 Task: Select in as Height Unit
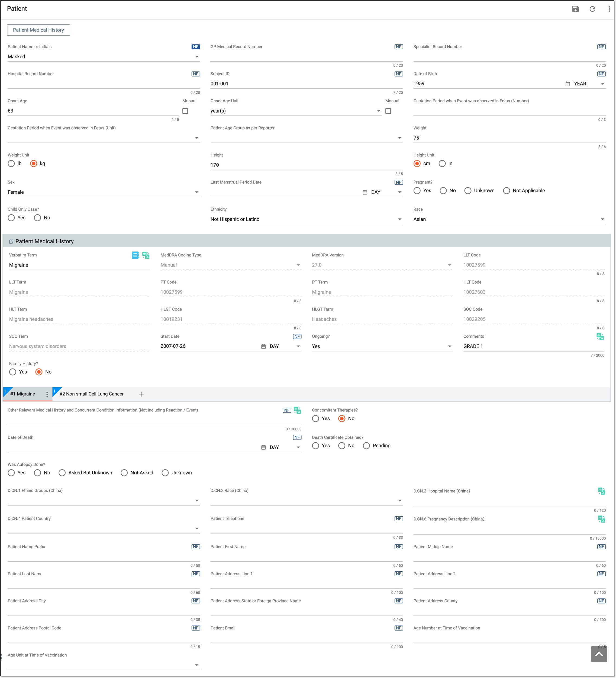(x=442, y=164)
